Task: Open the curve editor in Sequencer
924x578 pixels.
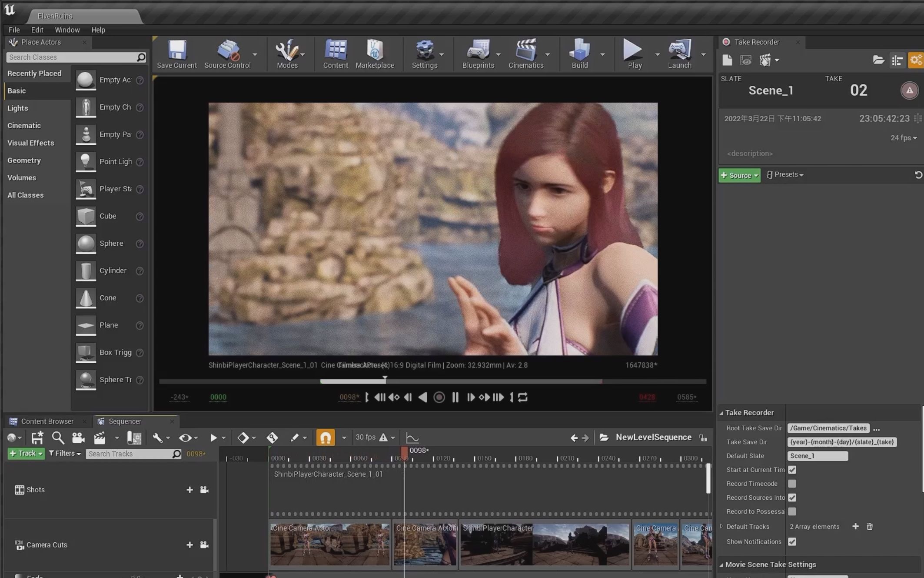Action: point(412,438)
